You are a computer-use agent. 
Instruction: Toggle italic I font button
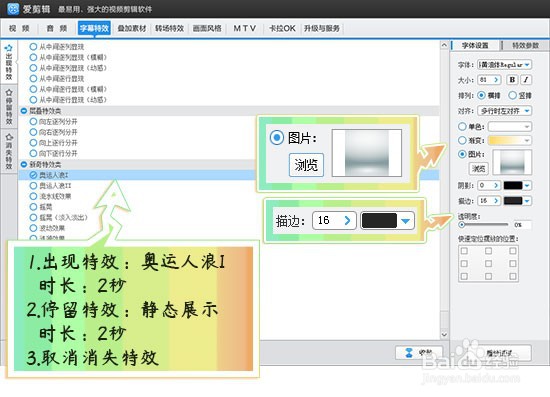coord(525,80)
